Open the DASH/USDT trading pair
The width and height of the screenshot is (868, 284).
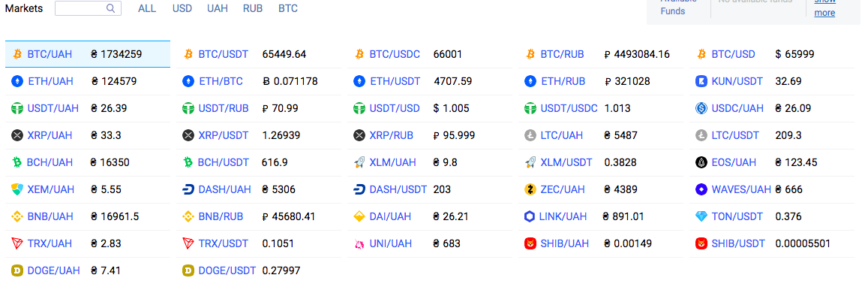(398, 189)
